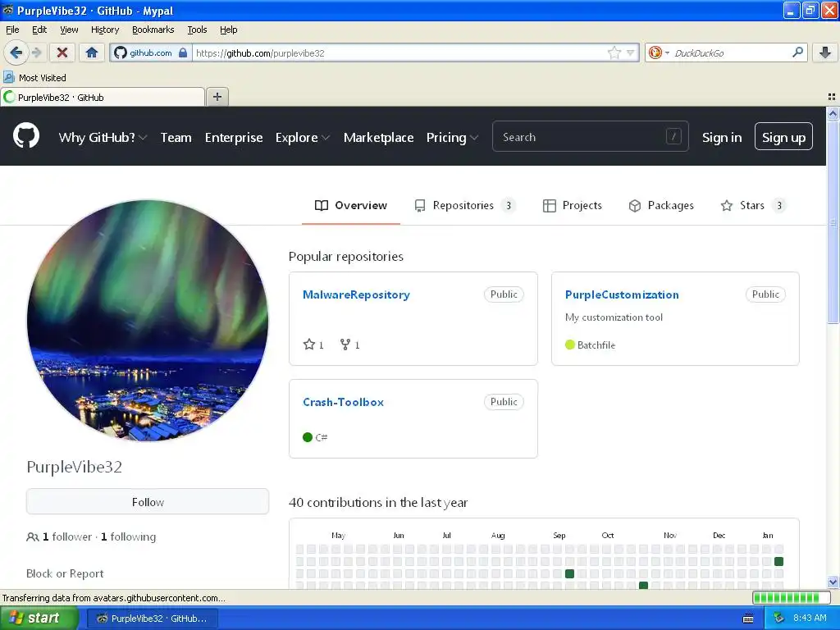840x630 pixels.
Task: Click the vertical scrollbar down arrow
Action: (x=833, y=582)
